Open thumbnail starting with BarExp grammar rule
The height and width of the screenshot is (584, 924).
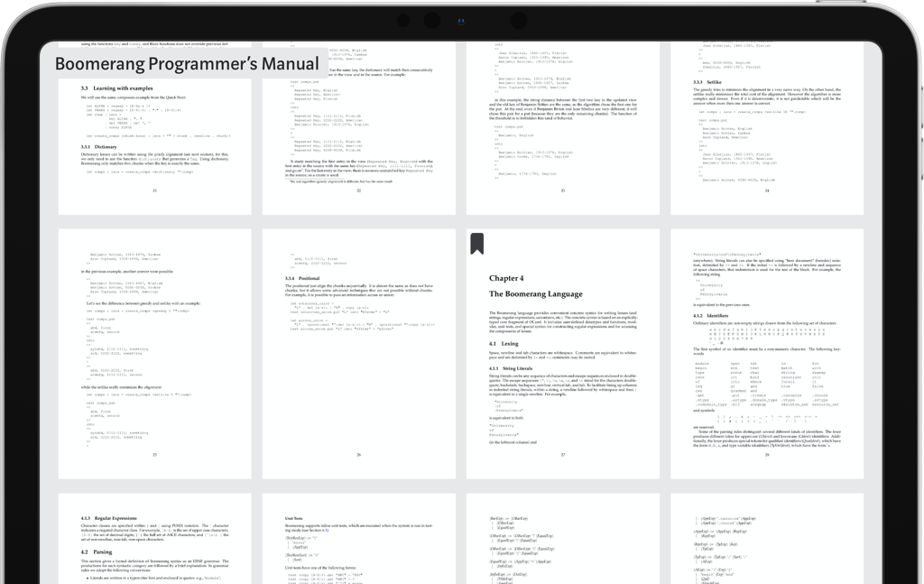point(563,539)
